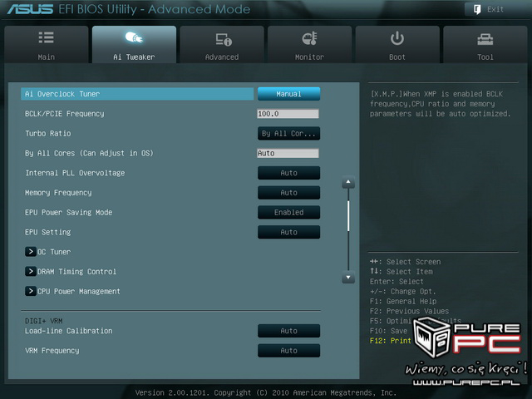The width and height of the screenshot is (532, 399).
Task: Click the BCLK/PCIE Frequency value field
Action: click(288, 114)
